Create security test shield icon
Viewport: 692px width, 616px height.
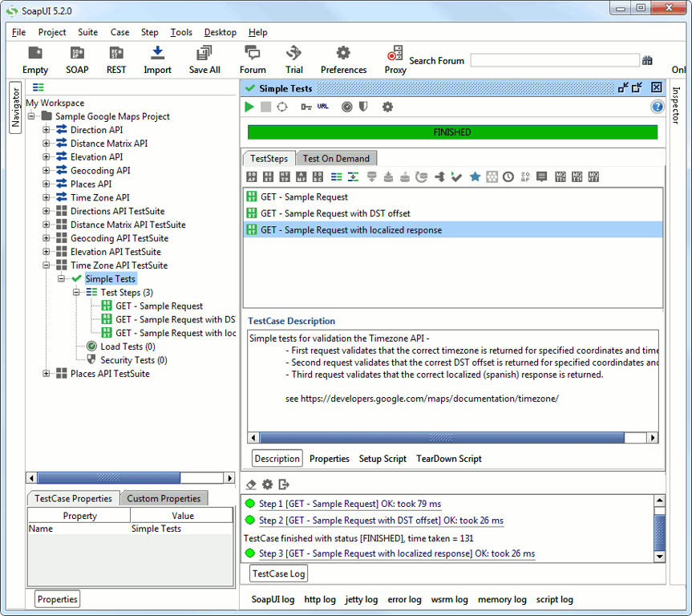pyautogui.click(x=363, y=107)
